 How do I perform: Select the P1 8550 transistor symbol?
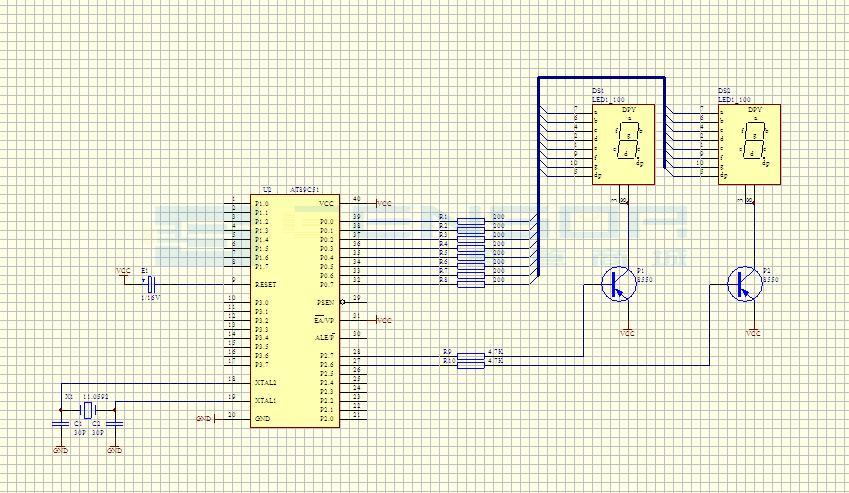click(619, 284)
